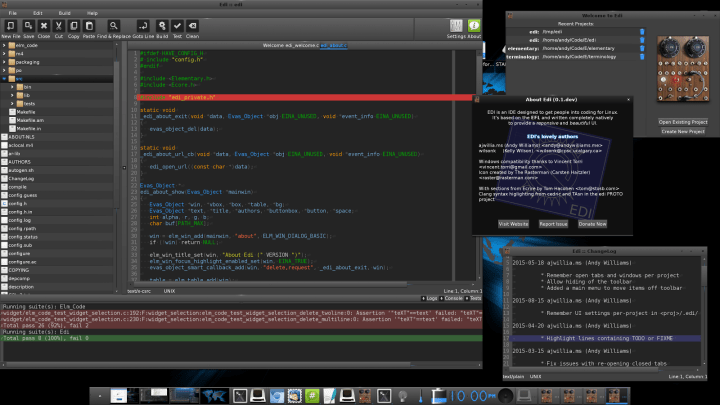Select the COPYING file in tree
Screen dimensions: 720x405
click(x=18, y=270)
